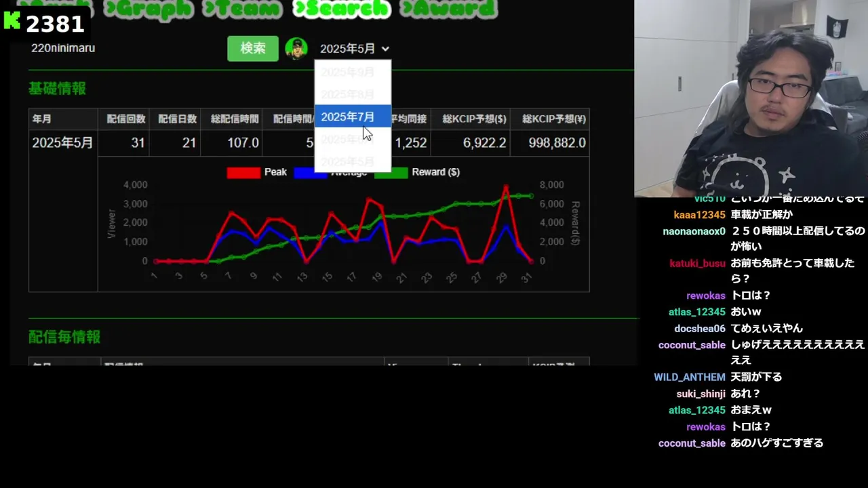Image resolution: width=868 pixels, height=488 pixels.
Task: Click chat message 天罰が下る
Action: [756, 377]
